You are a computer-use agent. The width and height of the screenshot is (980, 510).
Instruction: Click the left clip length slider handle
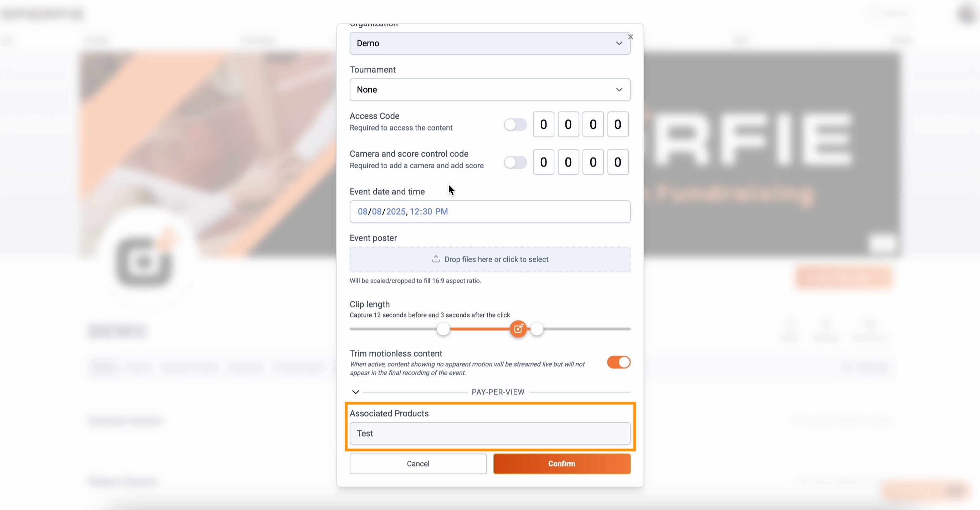click(x=443, y=329)
